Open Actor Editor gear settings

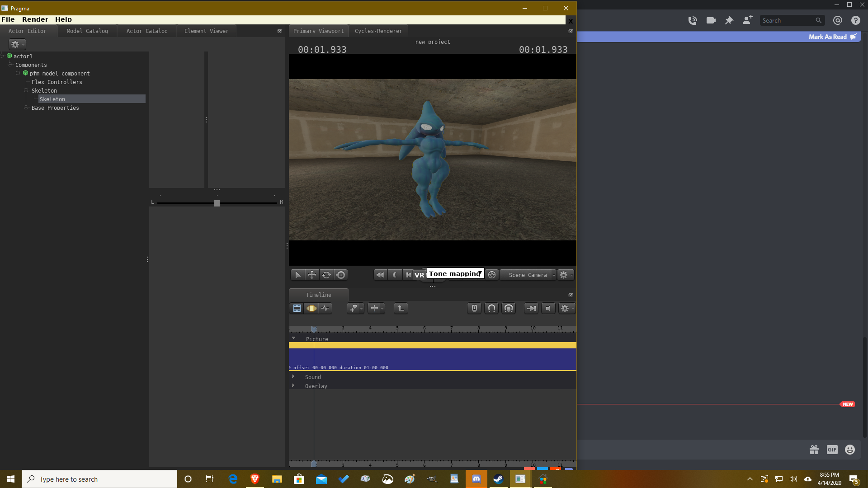[17, 44]
